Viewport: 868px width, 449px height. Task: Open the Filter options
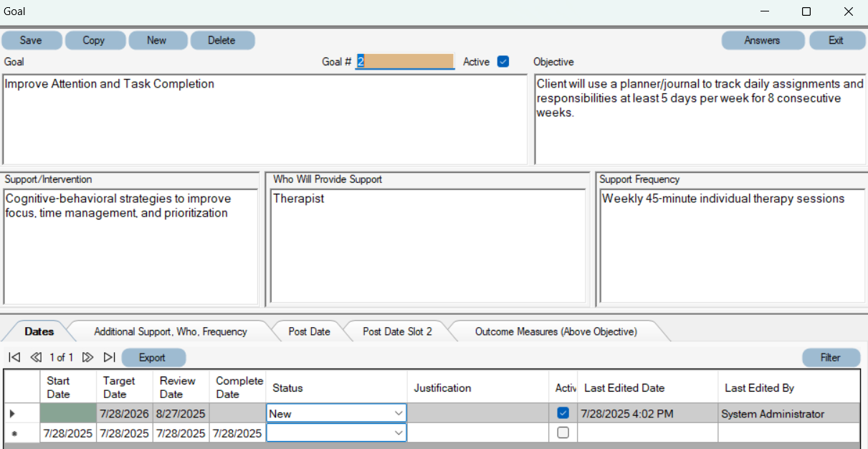click(831, 356)
